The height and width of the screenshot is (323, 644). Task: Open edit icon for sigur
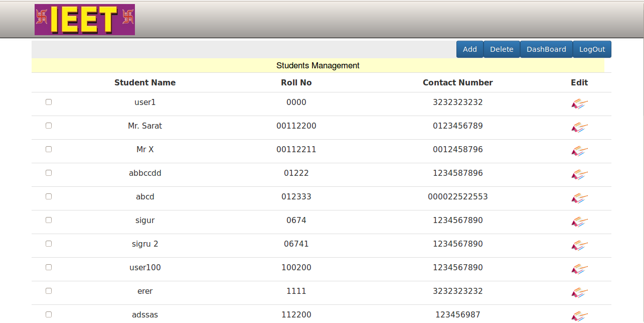click(x=579, y=222)
